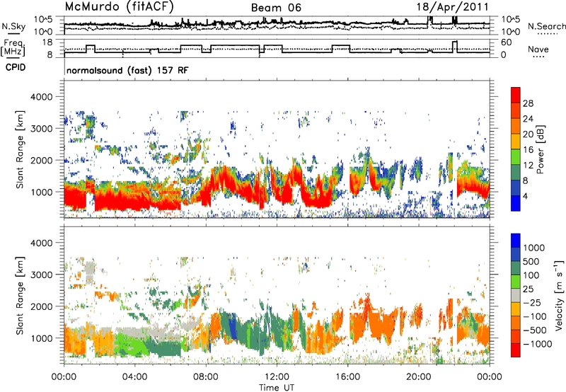Click the 'Slant Range [km]' label of the velocity panel
566x392 pixels.
click(x=20, y=295)
